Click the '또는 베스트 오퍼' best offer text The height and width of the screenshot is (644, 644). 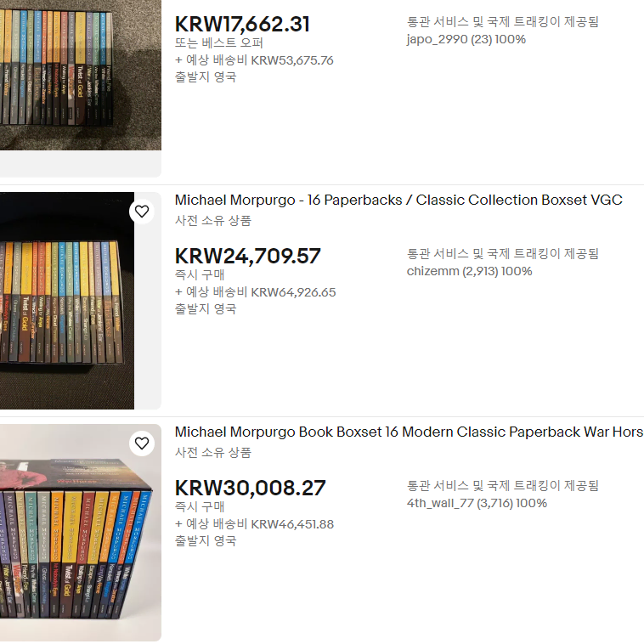pos(219,42)
